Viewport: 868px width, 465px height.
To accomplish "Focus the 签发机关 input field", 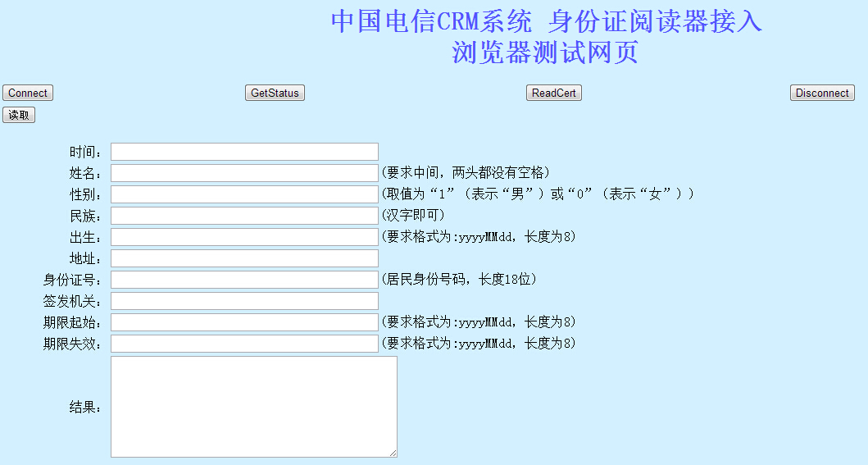I will [x=245, y=301].
